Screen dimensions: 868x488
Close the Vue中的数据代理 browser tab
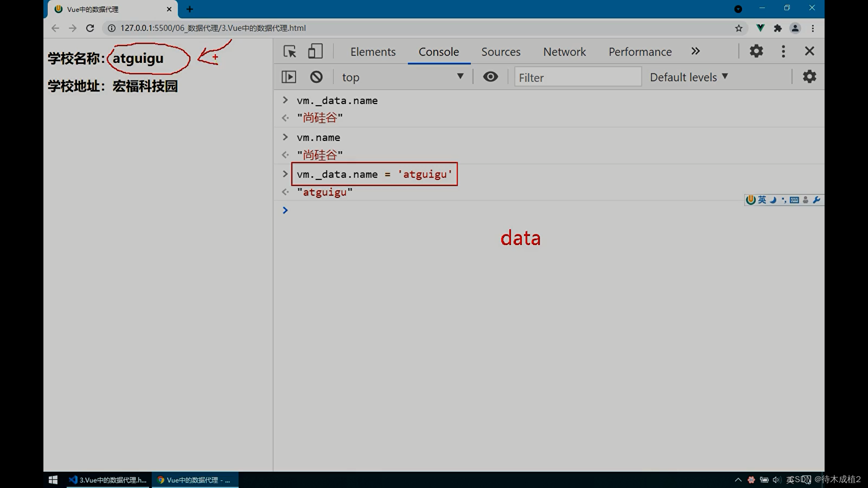click(169, 9)
